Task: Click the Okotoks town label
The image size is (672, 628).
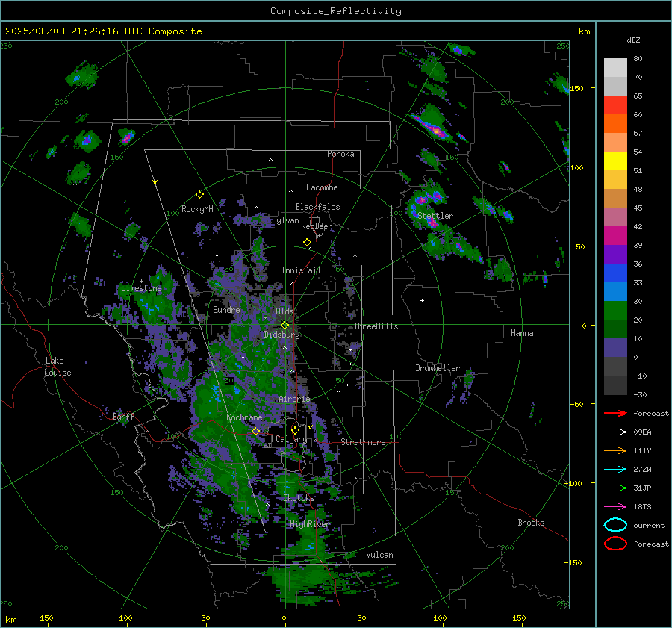Action: 299,498
